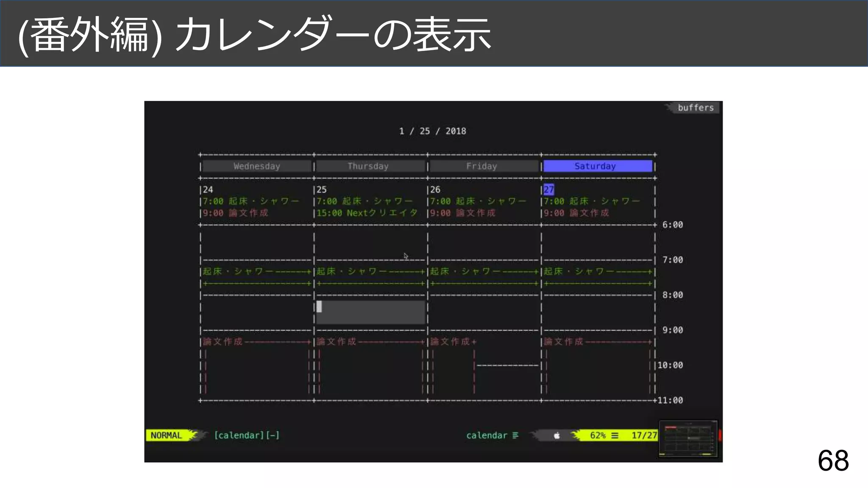Viewport: 868px width, 488px height.
Task: Select the Wednesday column header
Action: [x=257, y=166]
